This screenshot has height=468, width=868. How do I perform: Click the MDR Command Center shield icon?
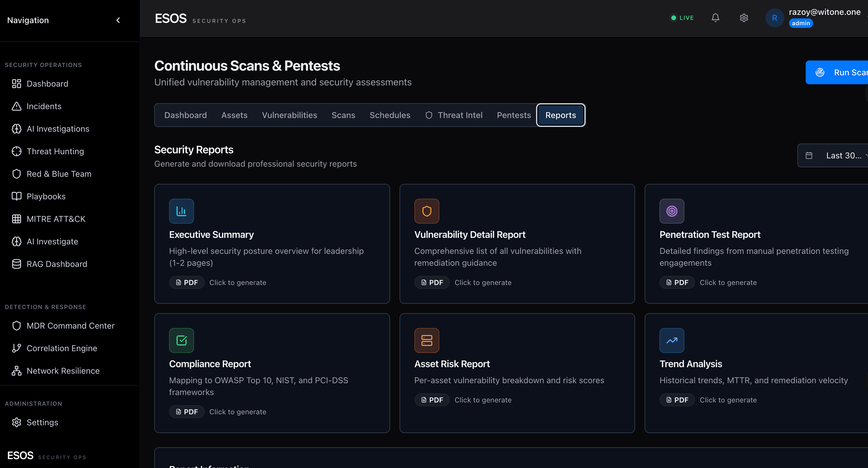(17, 326)
